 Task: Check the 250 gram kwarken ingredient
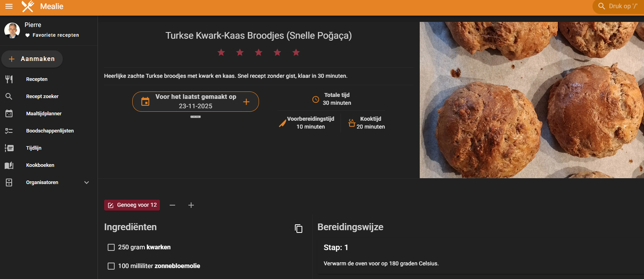point(111,247)
